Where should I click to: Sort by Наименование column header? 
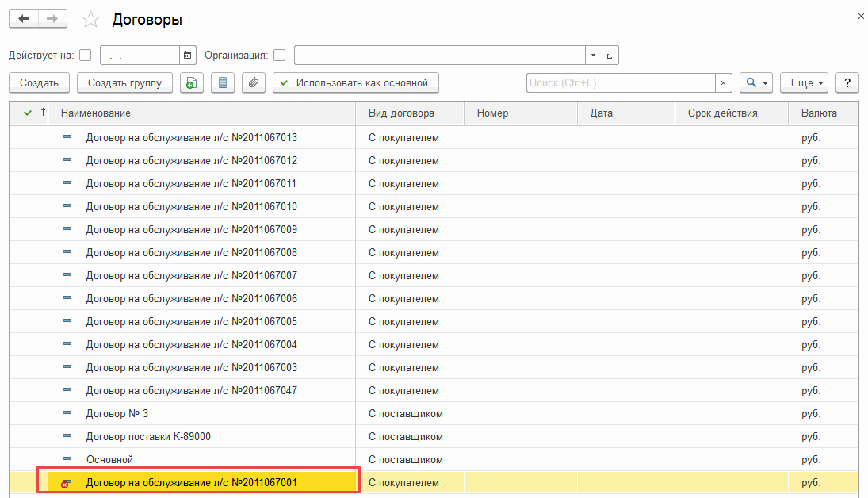pos(96,113)
